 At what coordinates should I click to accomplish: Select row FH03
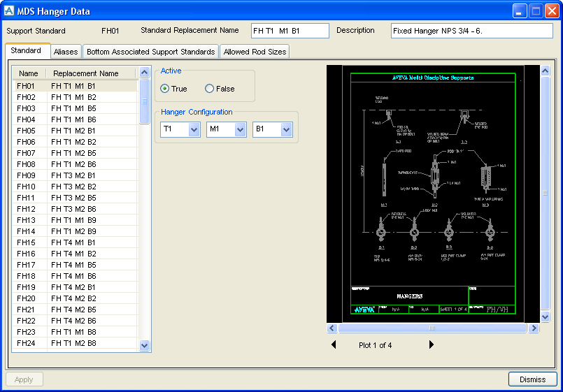pos(76,108)
